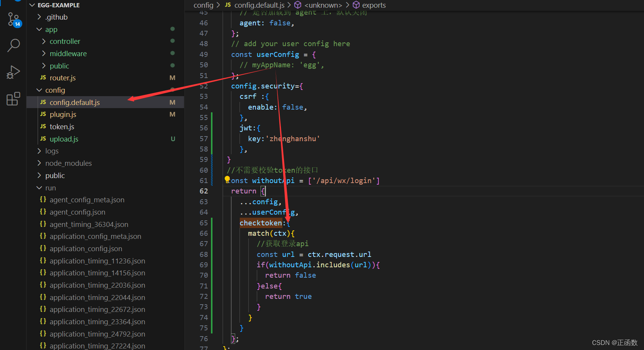
Task: Collapse the run folder
Action: tap(39, 188)
